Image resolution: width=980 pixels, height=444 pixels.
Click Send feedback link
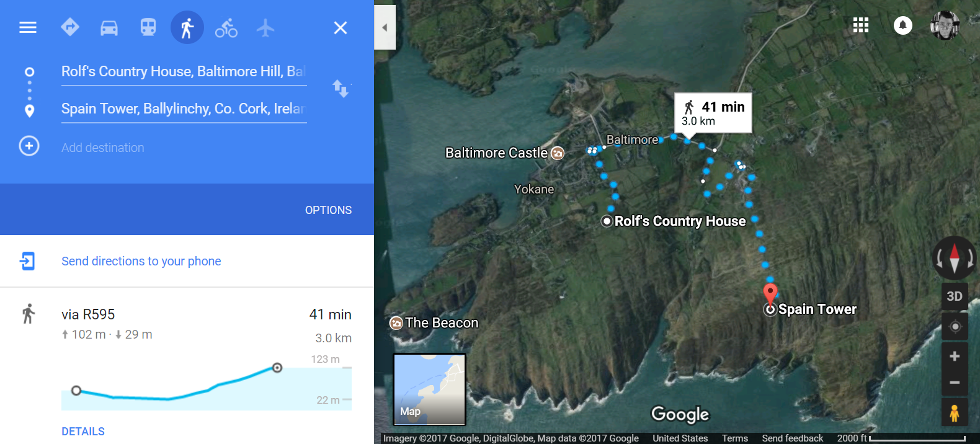pos(793,438)
